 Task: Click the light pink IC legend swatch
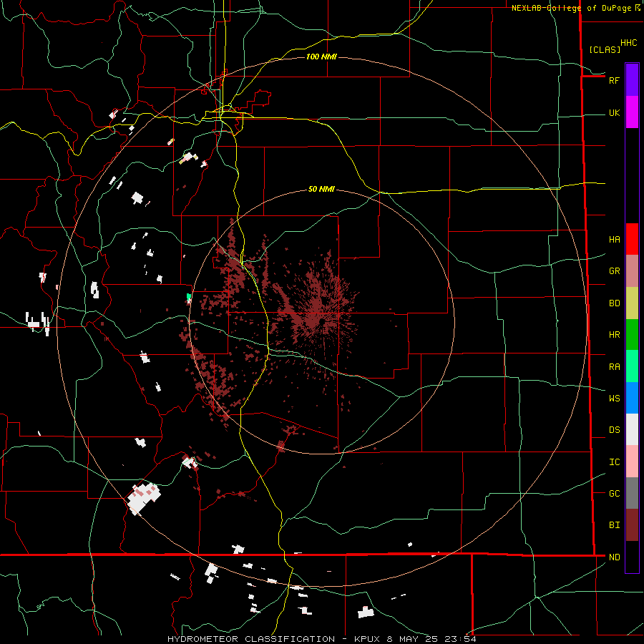[632, 462]
